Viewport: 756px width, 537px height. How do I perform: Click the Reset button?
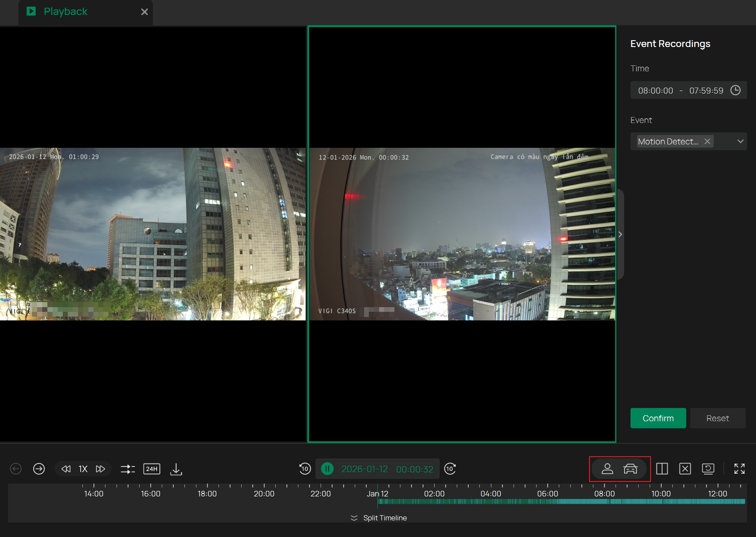717,418
